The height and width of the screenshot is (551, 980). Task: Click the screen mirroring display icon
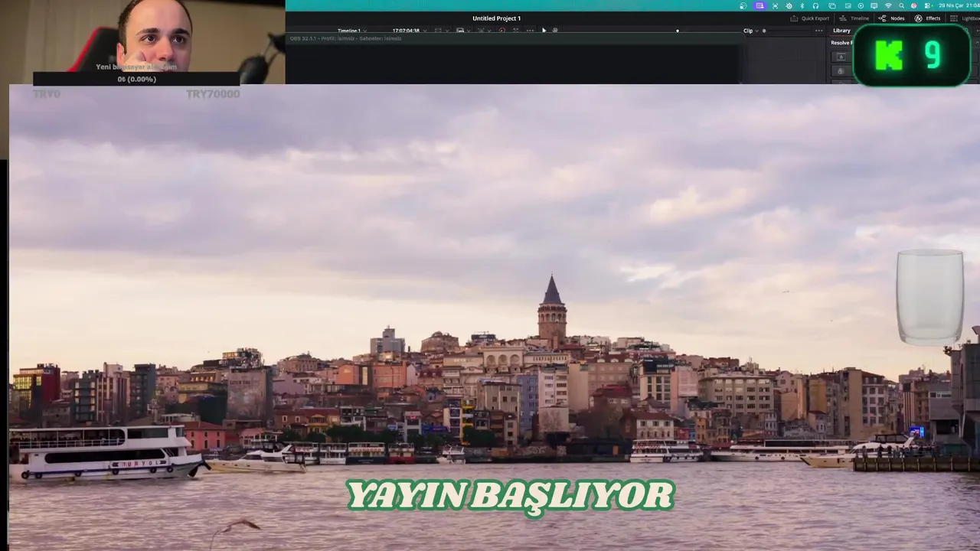point(874,5)
